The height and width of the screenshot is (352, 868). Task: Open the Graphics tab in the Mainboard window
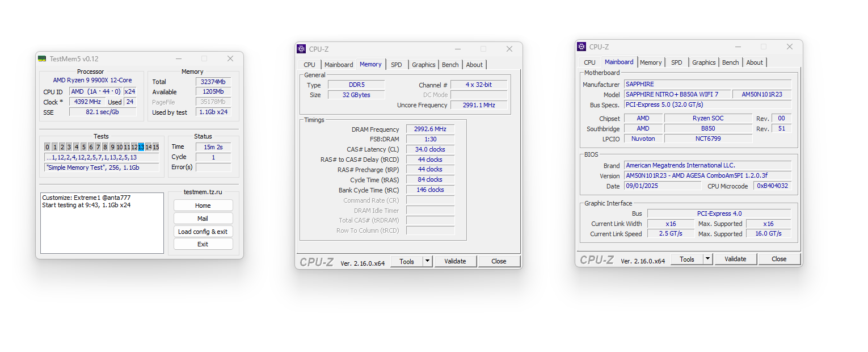tap(703, 62)
